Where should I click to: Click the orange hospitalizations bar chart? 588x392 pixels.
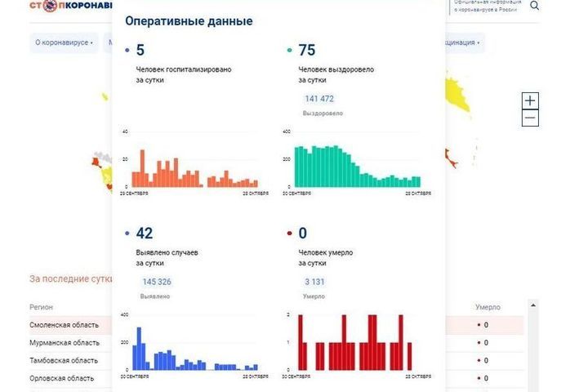[x=191, y=168]
